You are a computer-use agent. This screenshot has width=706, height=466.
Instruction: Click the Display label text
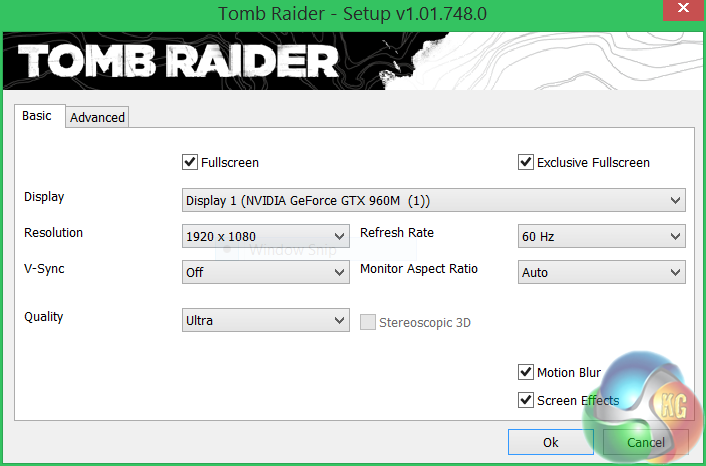tap(44, 197)
